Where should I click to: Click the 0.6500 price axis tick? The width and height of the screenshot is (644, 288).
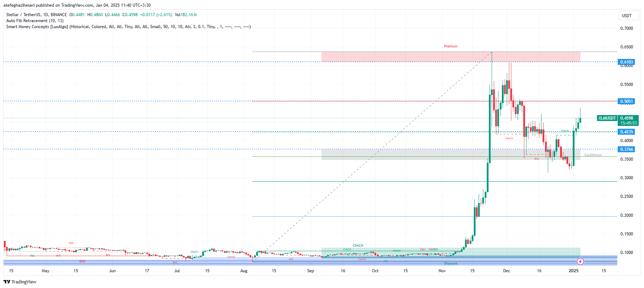pos(626,47)
